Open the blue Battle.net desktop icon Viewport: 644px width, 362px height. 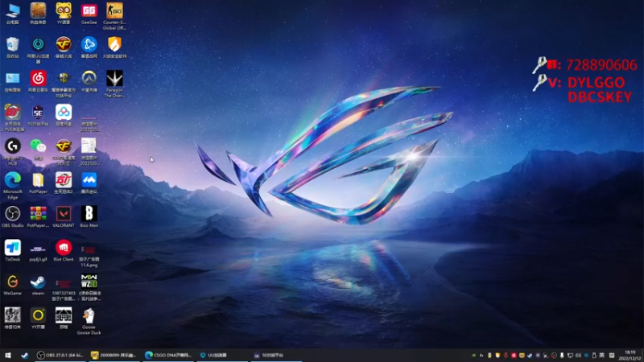coord(89,47)
